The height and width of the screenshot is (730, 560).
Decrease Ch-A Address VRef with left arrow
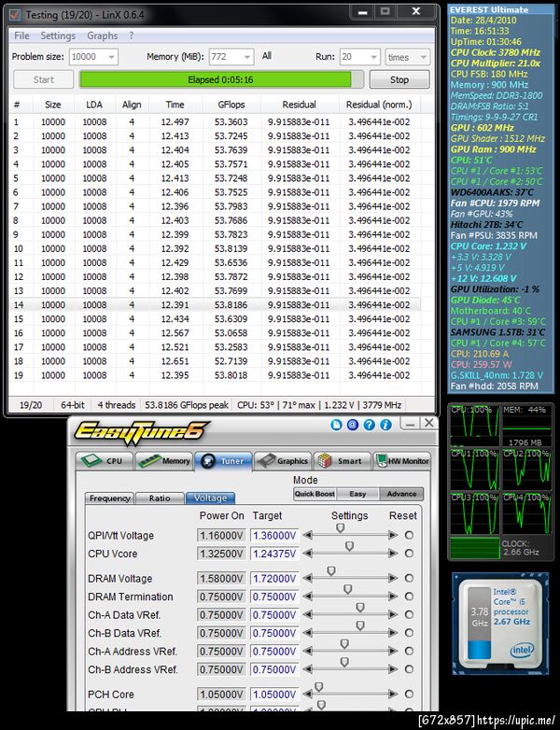click(x=307, y=651)
